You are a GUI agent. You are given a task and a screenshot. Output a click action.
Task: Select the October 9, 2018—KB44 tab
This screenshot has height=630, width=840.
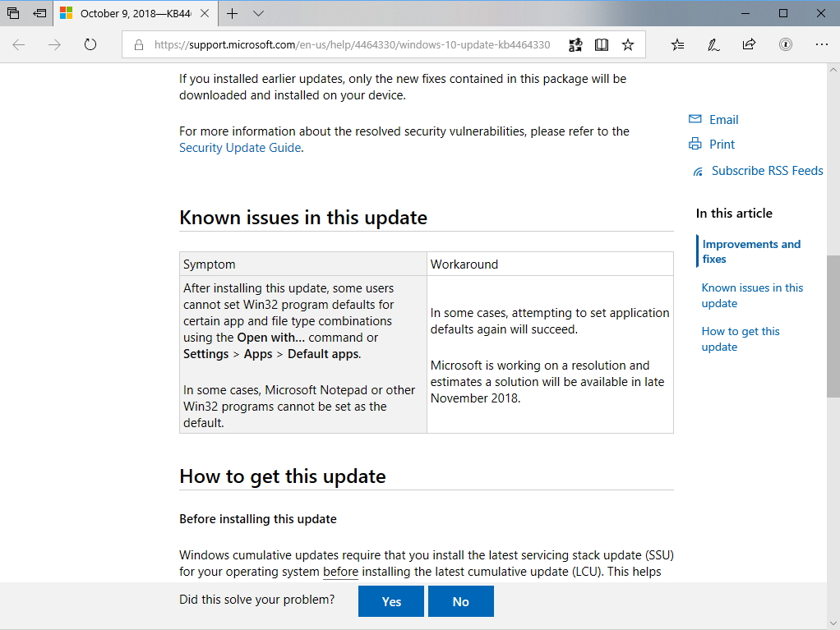pos(136,13)
